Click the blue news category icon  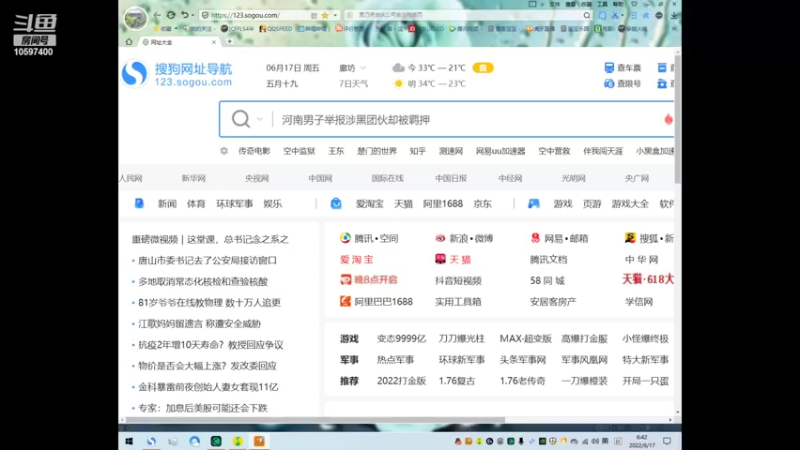[x=139, y=204]
